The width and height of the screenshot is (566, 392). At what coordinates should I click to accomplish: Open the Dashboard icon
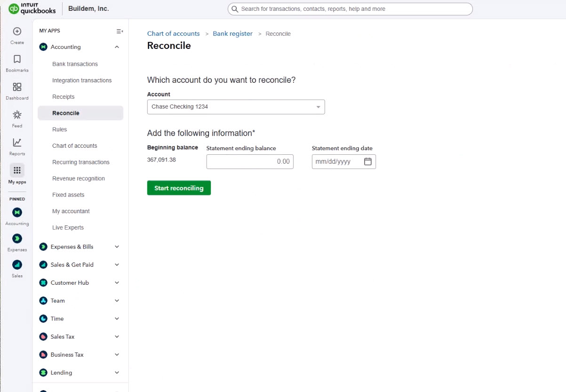[x=17, y=87]
